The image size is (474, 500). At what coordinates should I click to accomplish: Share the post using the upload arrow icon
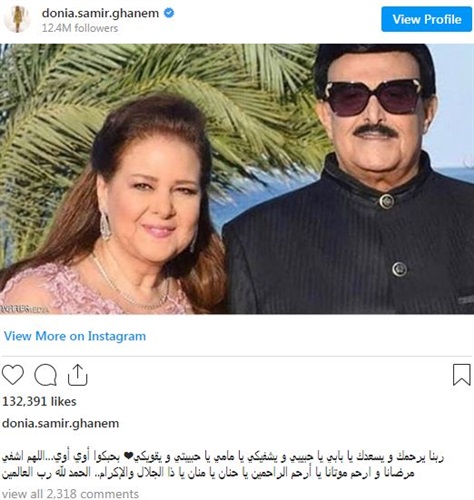[77, 375]
